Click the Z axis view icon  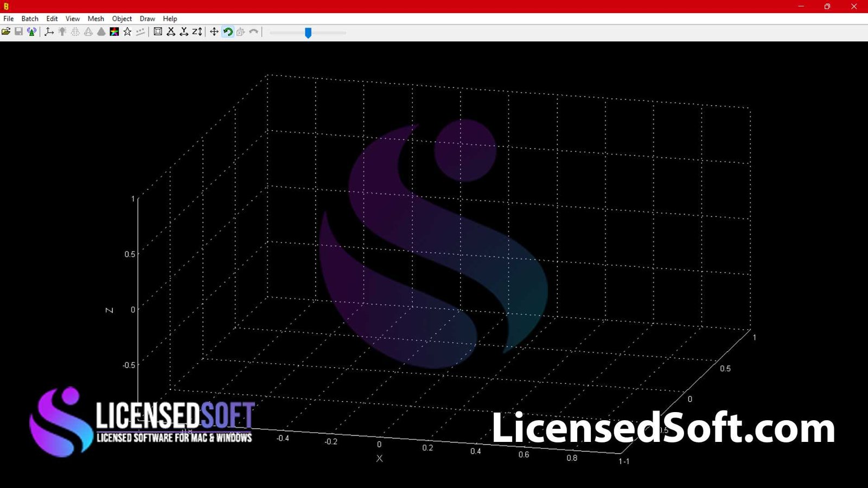(197, 32)
